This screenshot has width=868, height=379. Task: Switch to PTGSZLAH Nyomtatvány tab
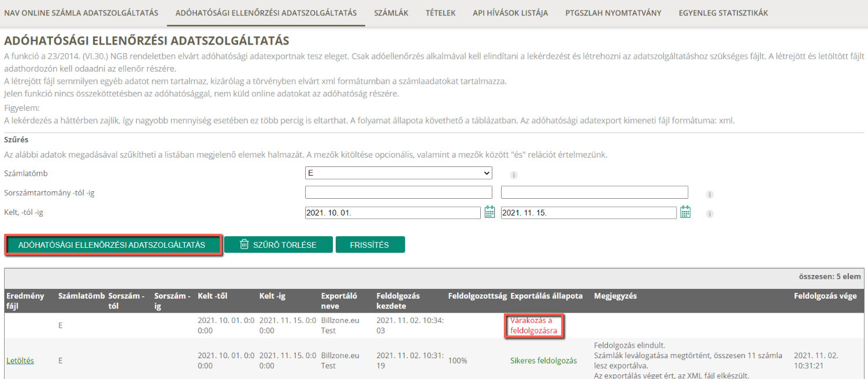[x=613, y=13]
